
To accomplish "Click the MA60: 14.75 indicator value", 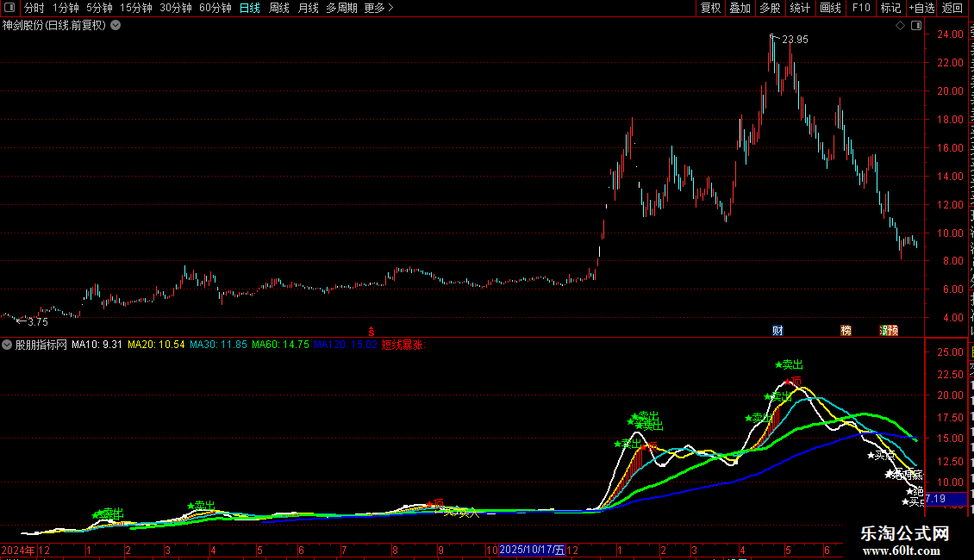I will [x=280, y=345].
